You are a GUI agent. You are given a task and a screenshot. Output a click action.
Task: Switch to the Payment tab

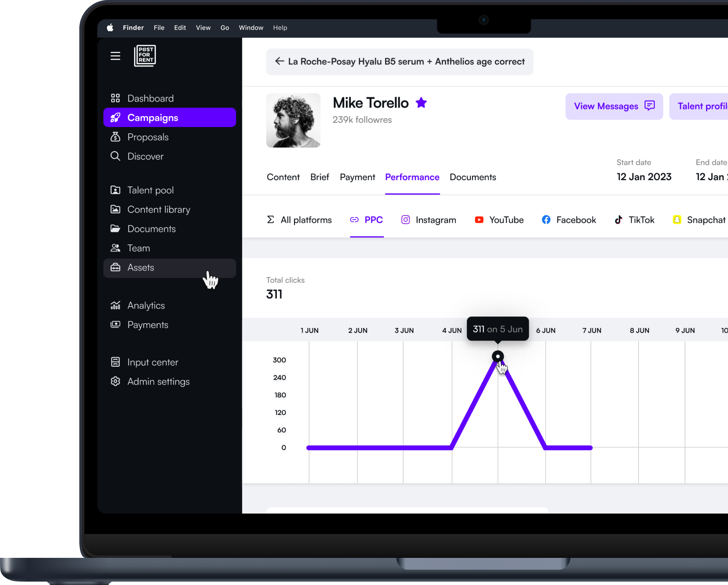point(358,177)
